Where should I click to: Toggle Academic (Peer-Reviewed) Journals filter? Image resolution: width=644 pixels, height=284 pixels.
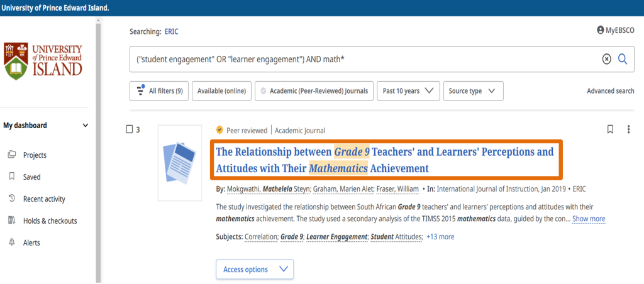314,90
